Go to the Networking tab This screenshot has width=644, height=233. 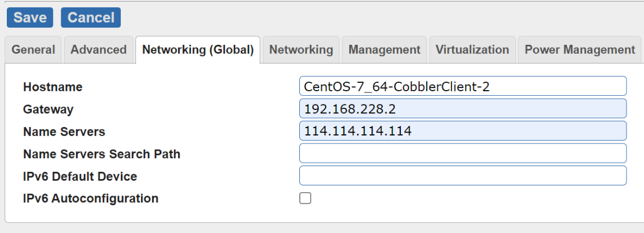coord(301,50)
